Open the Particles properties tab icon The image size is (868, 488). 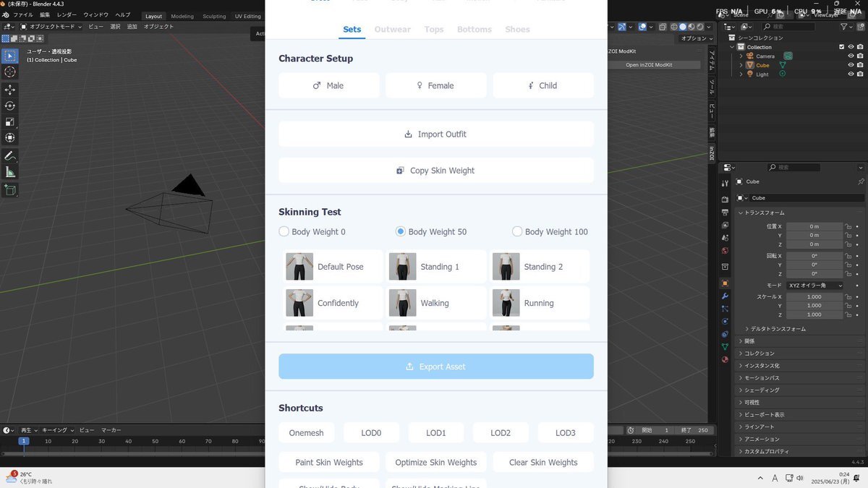[725, 309]
